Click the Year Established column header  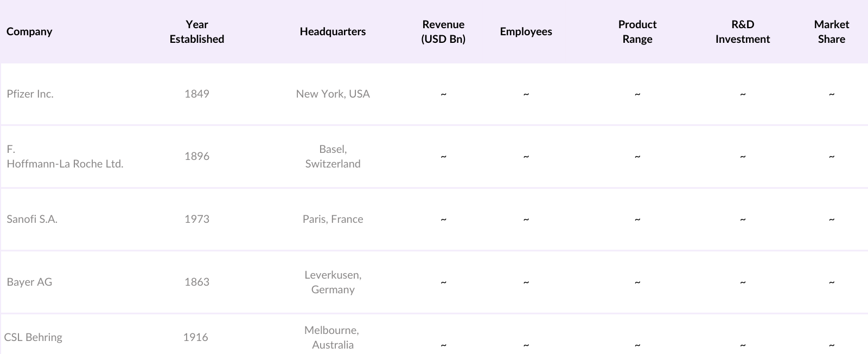(x=196, y=31)
